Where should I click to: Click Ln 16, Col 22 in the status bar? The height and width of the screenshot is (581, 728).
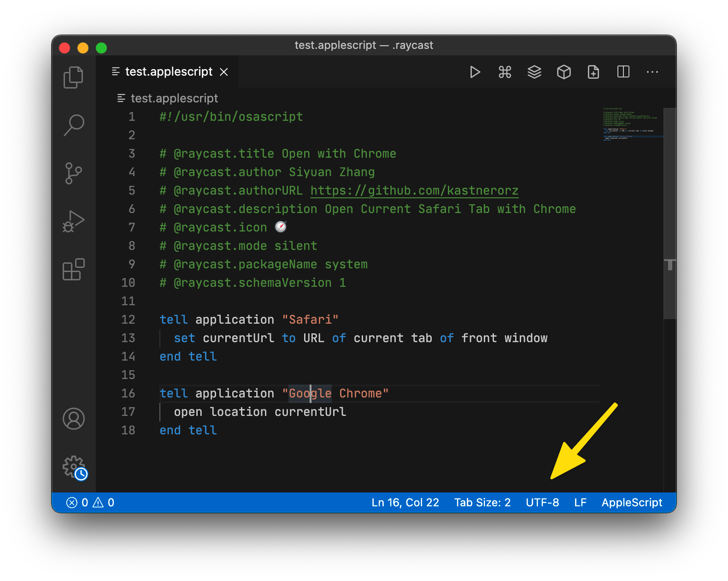point(405,503)
